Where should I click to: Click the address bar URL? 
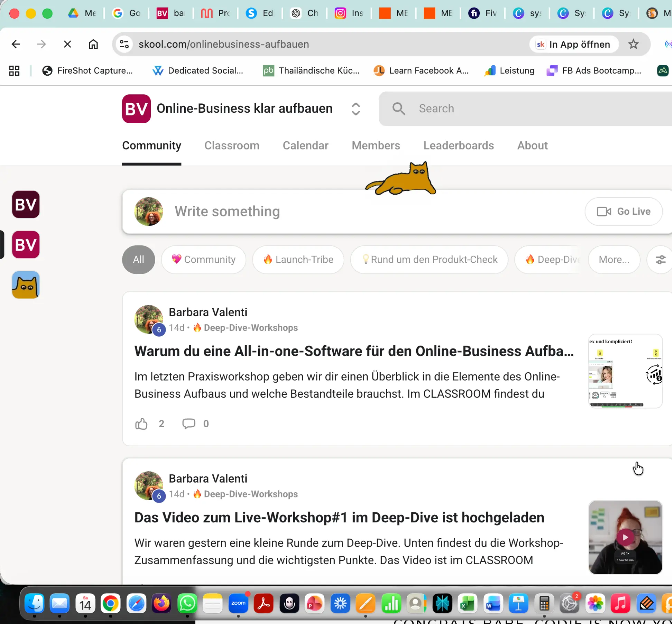point(224,44)
